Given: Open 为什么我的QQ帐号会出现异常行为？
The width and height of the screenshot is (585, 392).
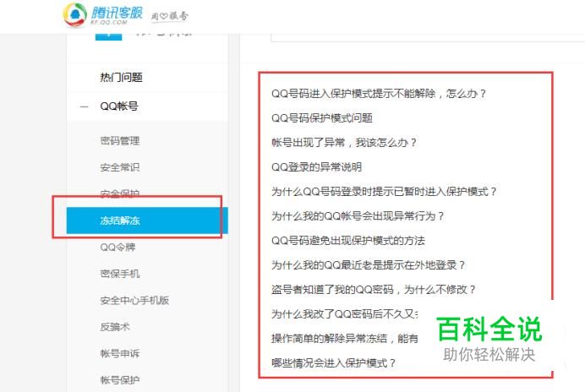Looking at the screenshot, I should click(x=358, y=216).
